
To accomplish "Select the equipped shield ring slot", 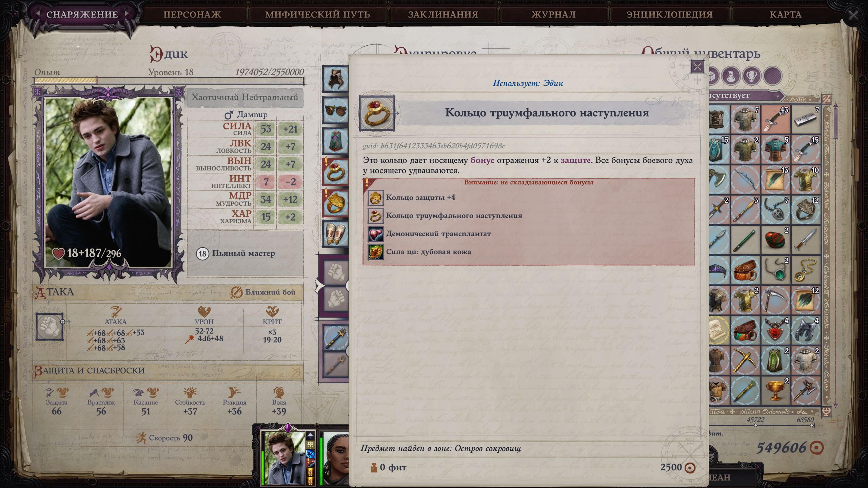I will (335, 203).
